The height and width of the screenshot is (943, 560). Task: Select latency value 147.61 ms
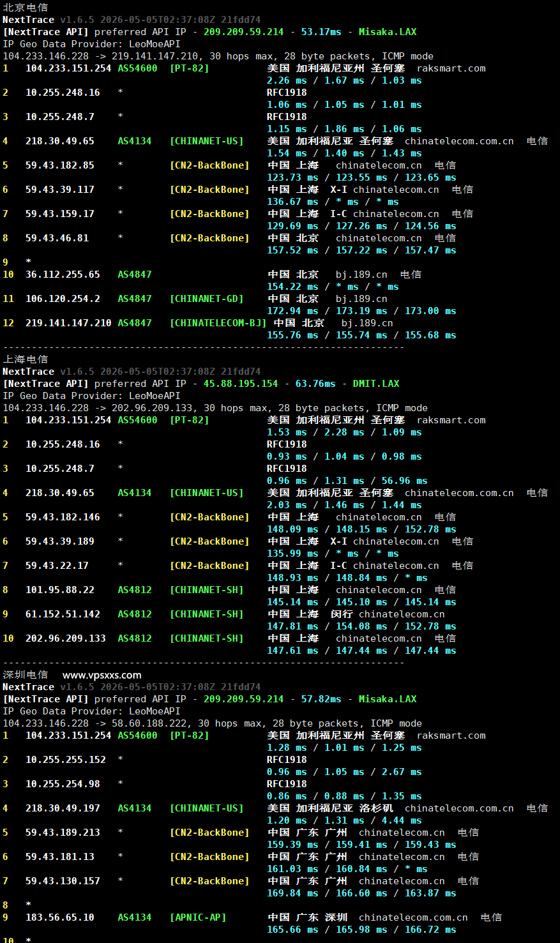pyautogui.click(x=292, y=651)
